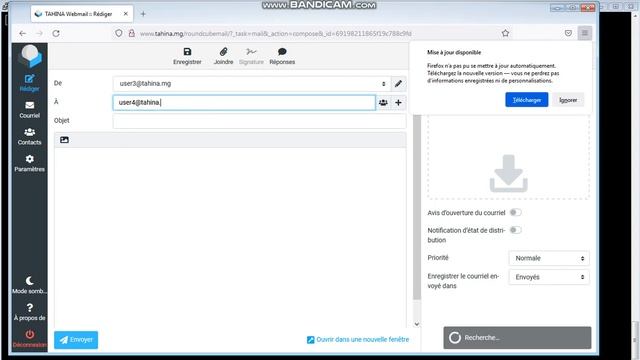View site security lock information
The image size is (640, 360).
(131, 33)
